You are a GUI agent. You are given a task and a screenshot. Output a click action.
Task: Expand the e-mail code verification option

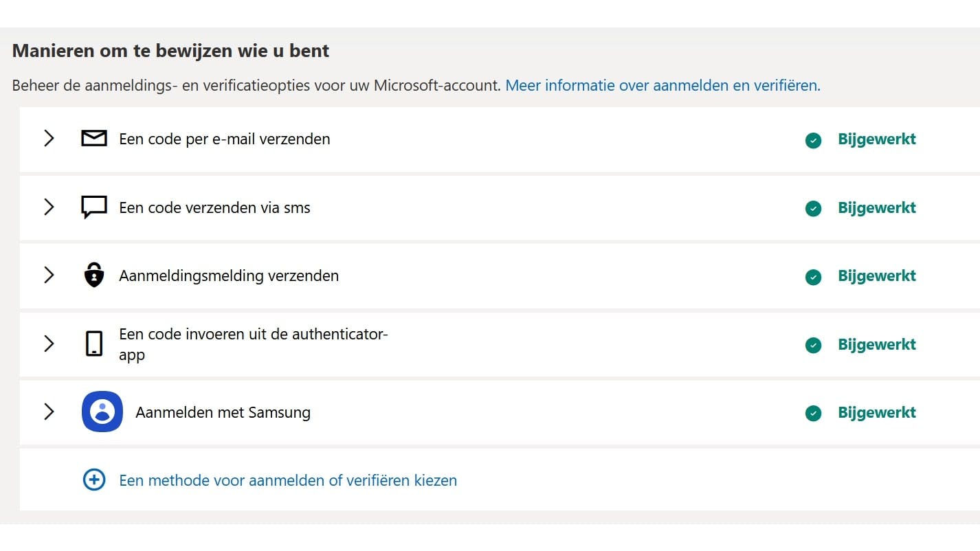(x=49, y=139)
